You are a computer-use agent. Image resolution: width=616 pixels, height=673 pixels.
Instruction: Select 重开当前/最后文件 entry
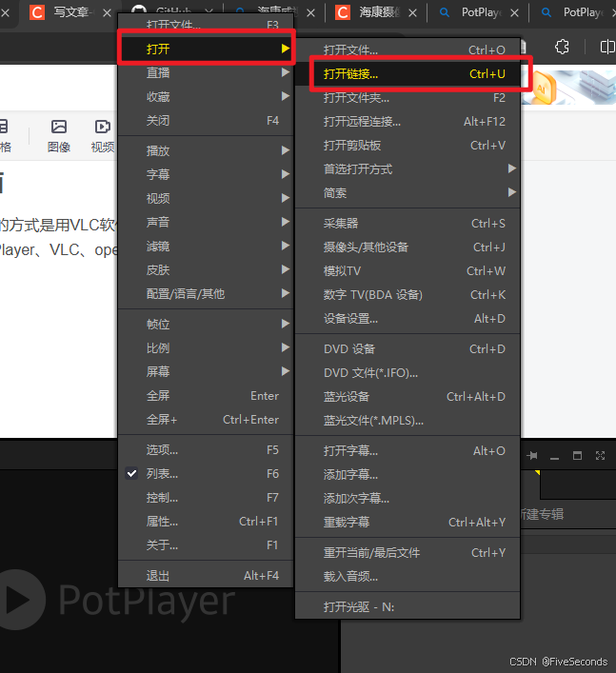coord(407,552)
